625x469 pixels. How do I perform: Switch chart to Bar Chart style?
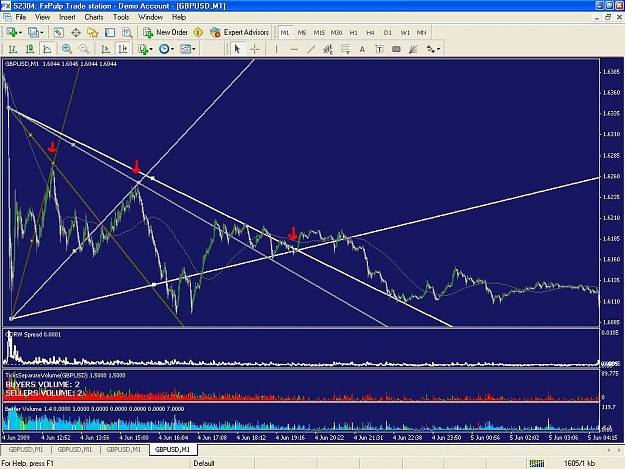coord(13,49)
